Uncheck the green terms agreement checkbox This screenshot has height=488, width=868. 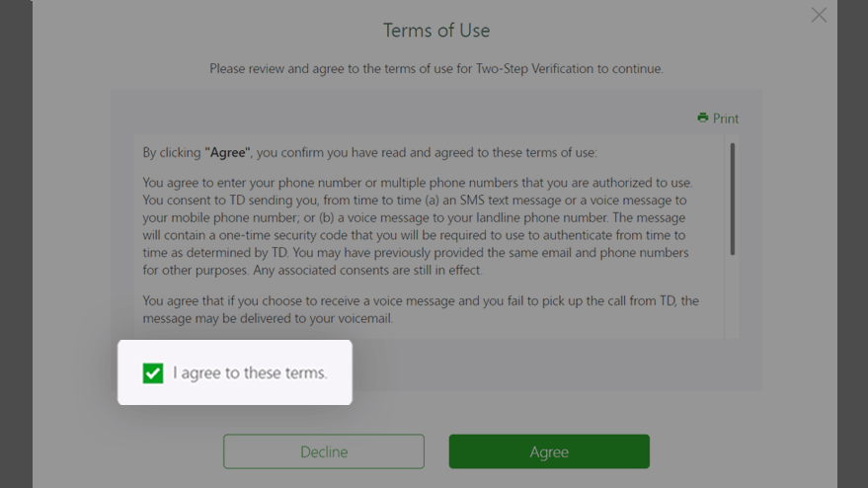click(x=153, y=372)
